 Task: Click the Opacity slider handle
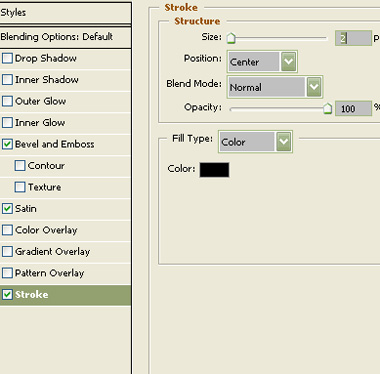coord(328,108)
